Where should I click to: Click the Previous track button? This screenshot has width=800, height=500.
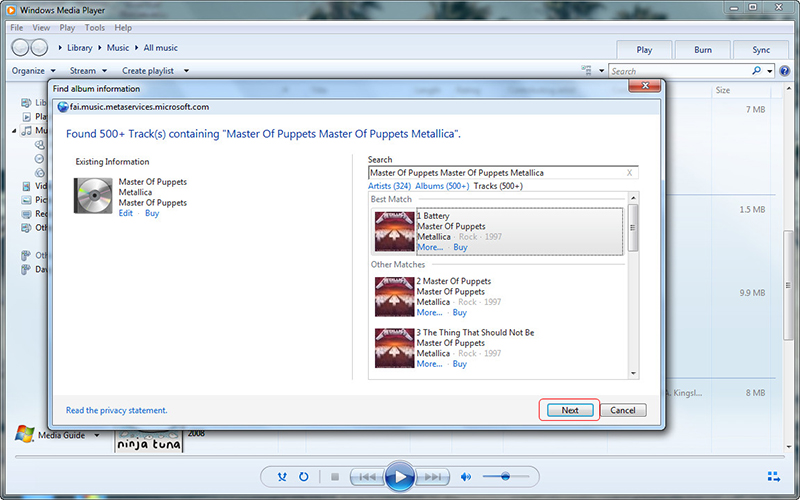point(367,477)
